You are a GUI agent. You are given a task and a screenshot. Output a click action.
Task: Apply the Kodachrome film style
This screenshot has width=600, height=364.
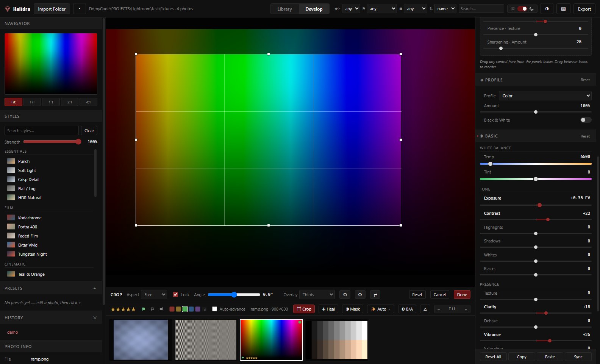pyautogui.click(x=49, y=218)
